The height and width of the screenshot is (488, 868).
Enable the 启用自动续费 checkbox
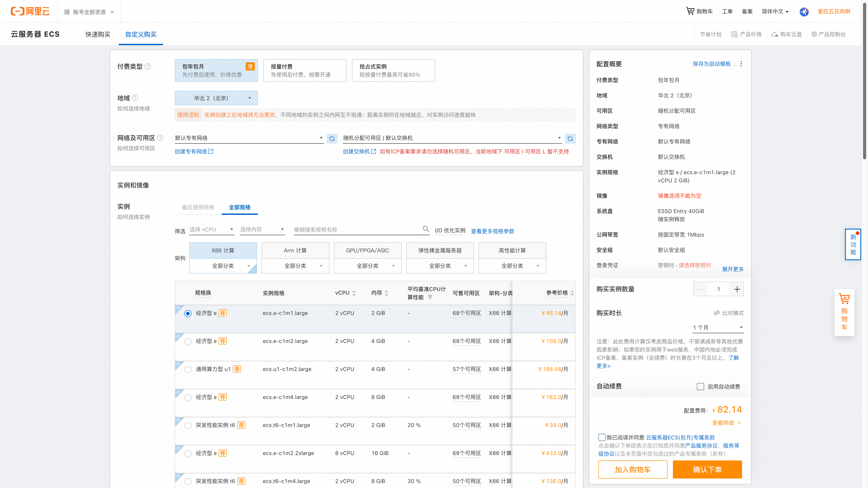tap(701, 386)
